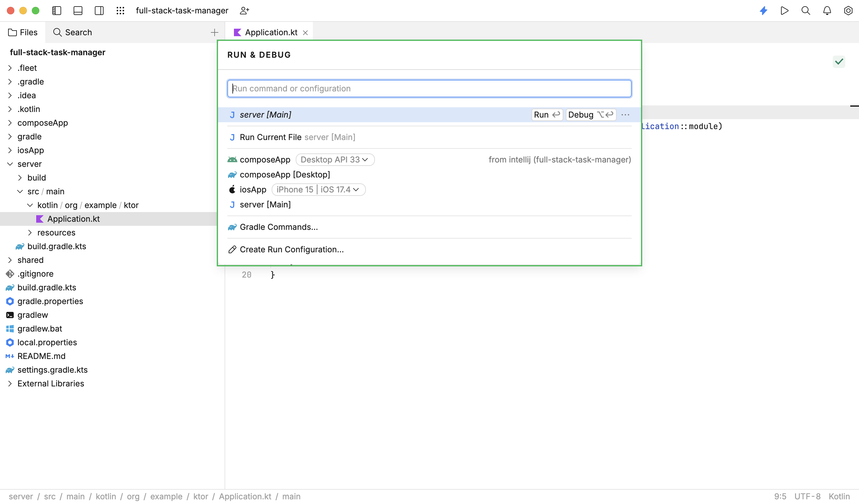Toggle the left panel layout icon
This screenshot has width=859, height=504.
pyautogui.click(x=56, y=11)
